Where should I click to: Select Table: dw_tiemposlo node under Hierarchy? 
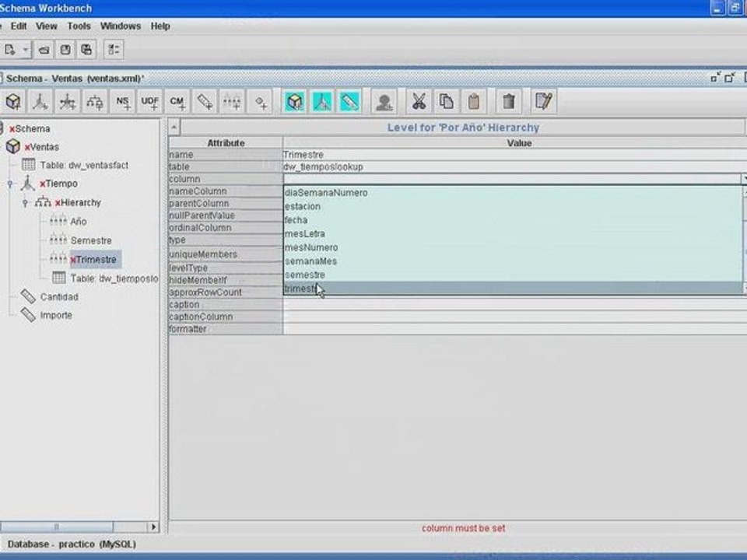point(114,278)
